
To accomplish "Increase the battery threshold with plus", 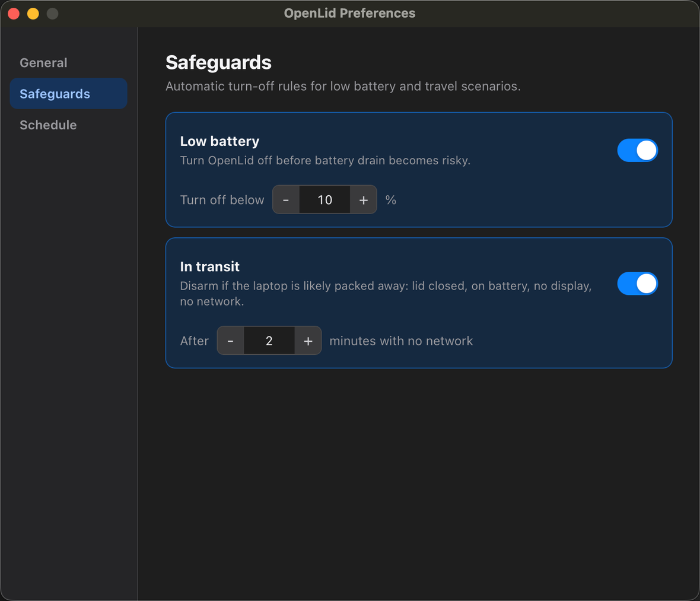I will pyautogui.click(x=364, y=199).
